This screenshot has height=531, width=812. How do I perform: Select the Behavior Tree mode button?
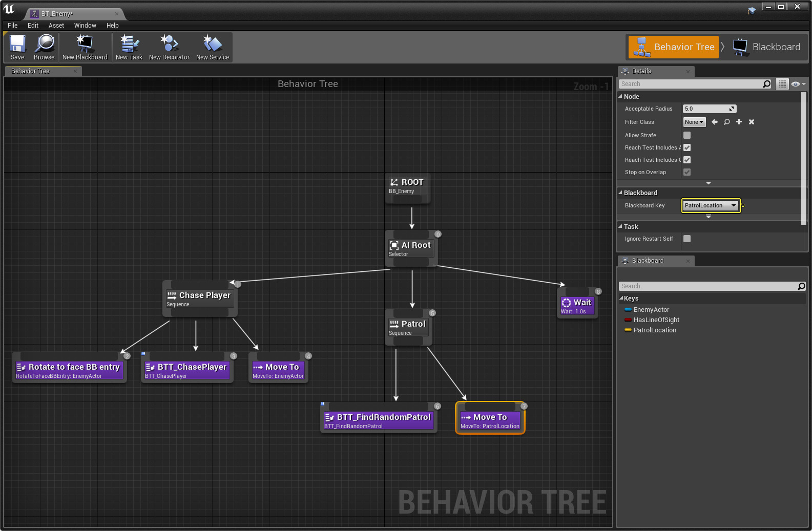(x=674, y=47)
